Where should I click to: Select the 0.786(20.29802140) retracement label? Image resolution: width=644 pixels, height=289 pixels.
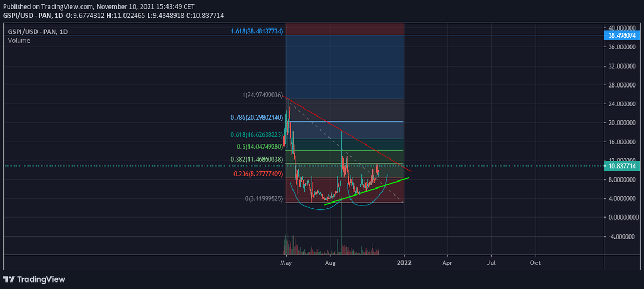[257, 117]
